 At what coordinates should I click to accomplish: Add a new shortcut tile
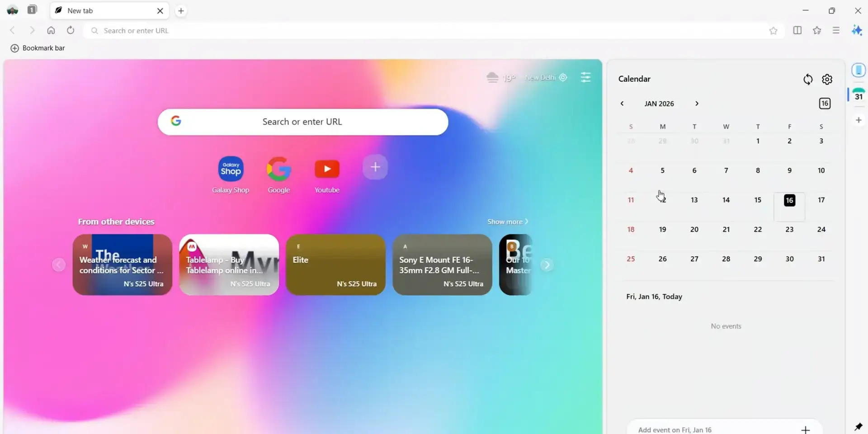pyautogui.click(x=375, y=167)
